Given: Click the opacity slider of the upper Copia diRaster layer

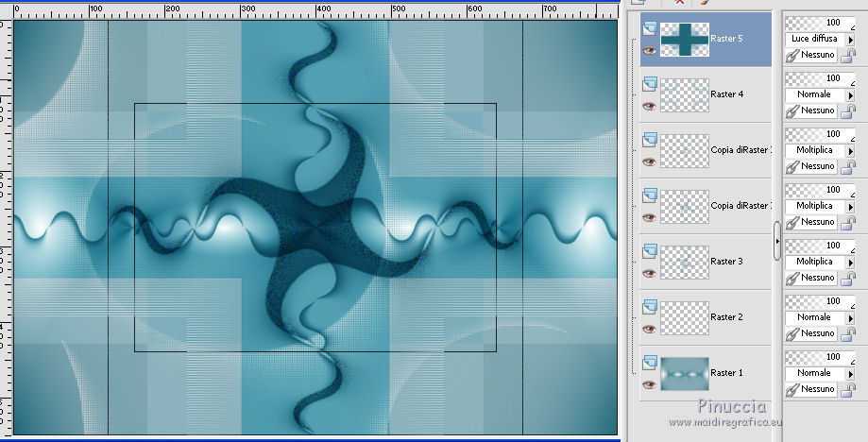Looking at the screenshot, I should [x=820, y=134].
